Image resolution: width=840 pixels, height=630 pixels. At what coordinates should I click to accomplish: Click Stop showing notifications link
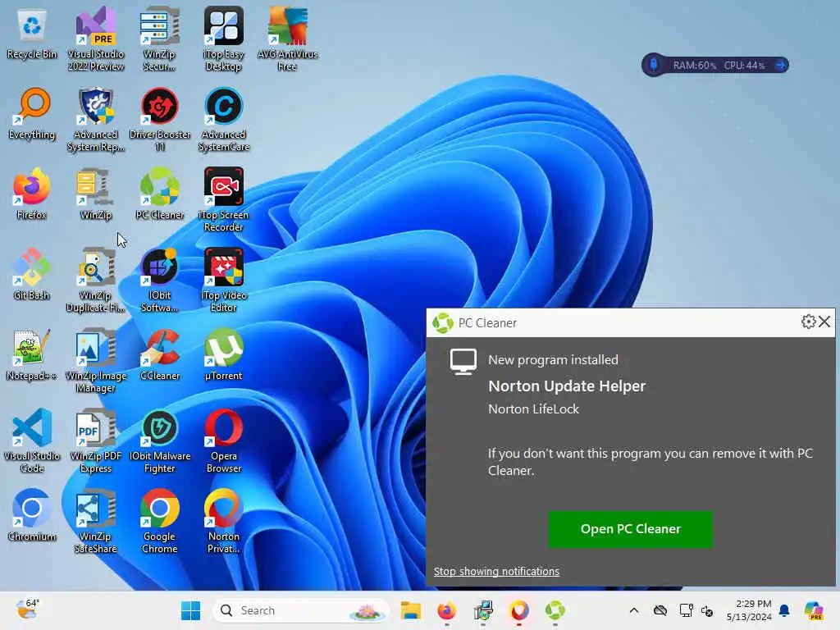[496, 571]
